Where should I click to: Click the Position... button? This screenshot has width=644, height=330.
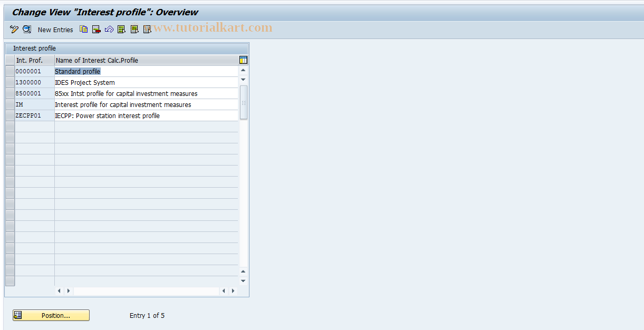[x=51, y=315]
